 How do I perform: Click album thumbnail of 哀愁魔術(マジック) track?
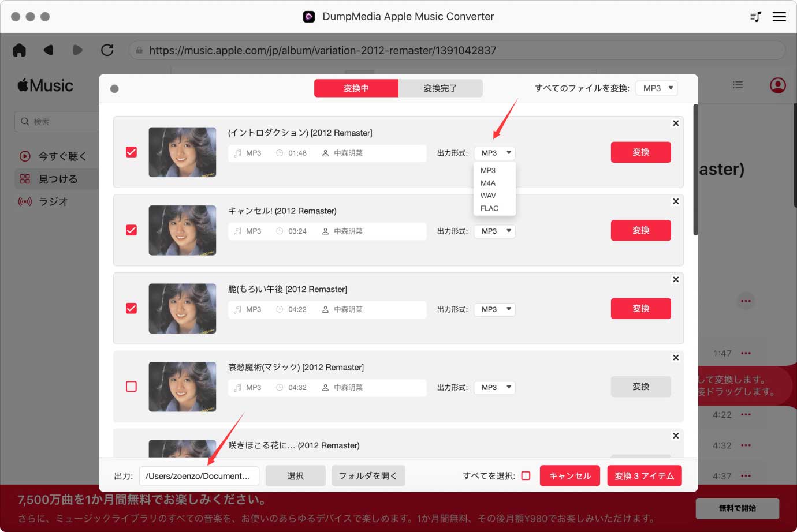(x=183, y=387)
